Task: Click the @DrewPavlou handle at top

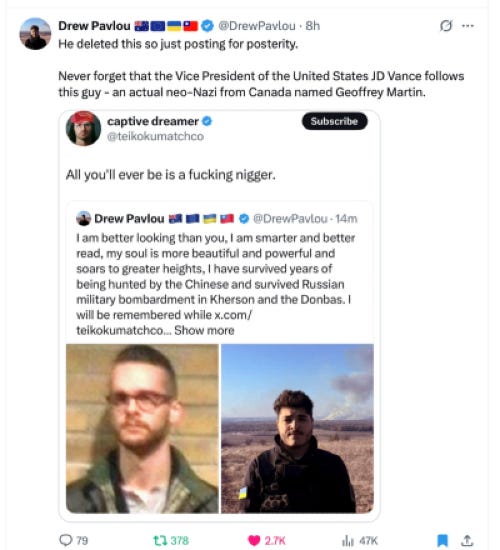Action: pyautogui.click(x=257, y=26)
